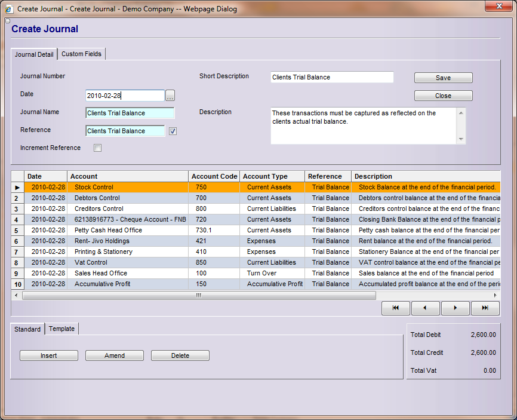Click the Insert button
Viewport: 517px width, 420px height.
[x=49, y=355]
